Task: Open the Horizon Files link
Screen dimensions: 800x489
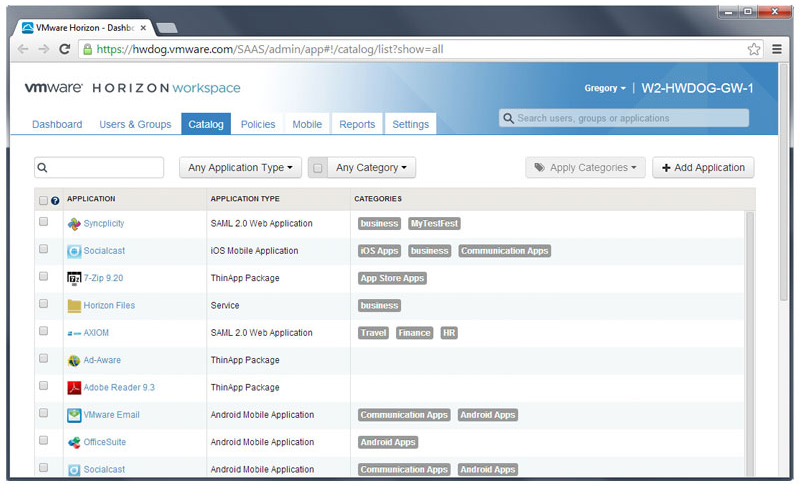Action: [x=109, y=306]
